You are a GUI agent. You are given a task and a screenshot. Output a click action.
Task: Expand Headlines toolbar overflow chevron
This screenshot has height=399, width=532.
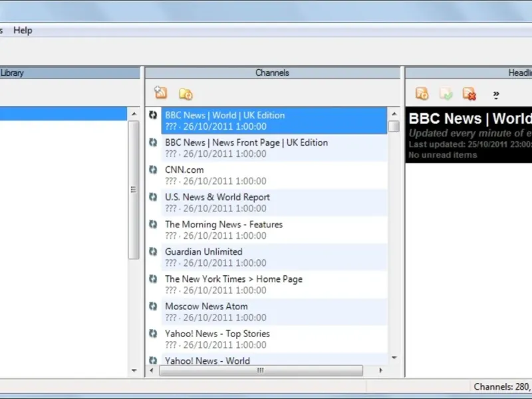coord(496,94)
